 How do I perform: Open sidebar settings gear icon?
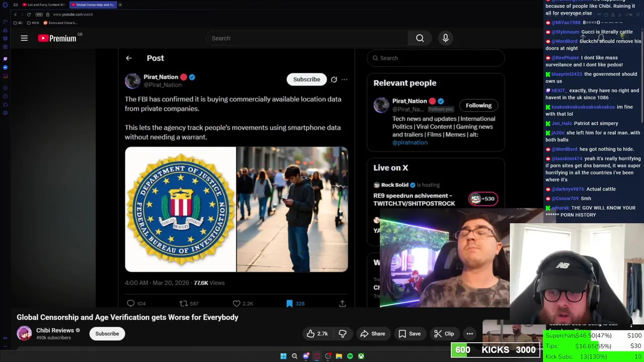pyautogui.click(x=5, y=113)
